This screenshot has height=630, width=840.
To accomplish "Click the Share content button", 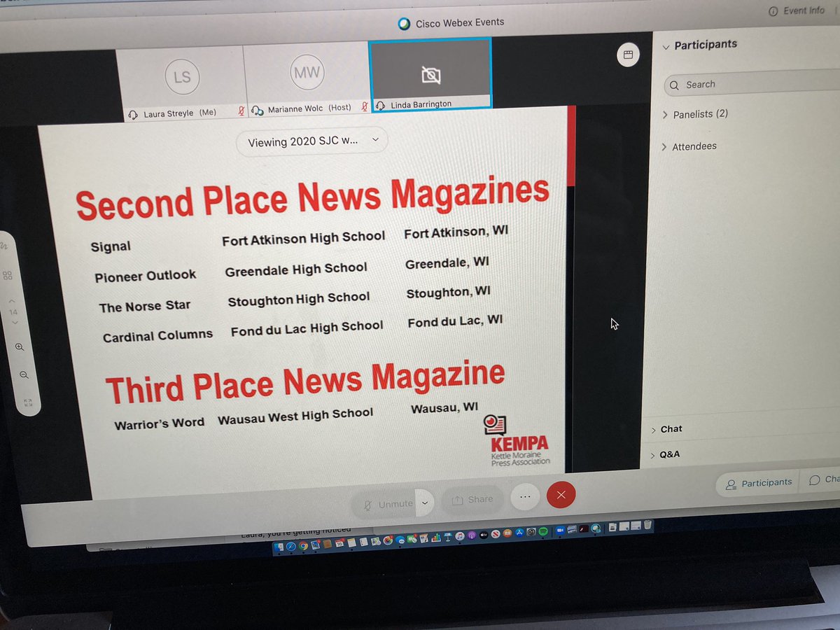I will (472, 500).
